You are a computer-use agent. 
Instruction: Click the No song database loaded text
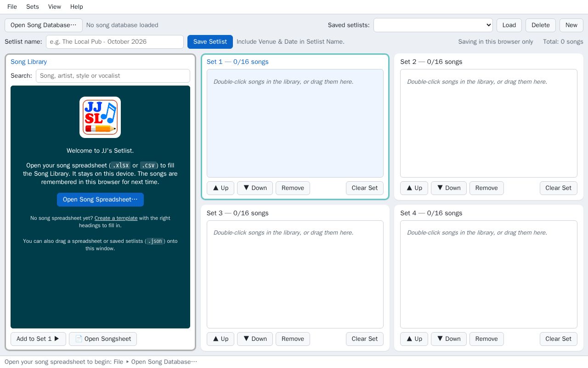pos(122,25)
